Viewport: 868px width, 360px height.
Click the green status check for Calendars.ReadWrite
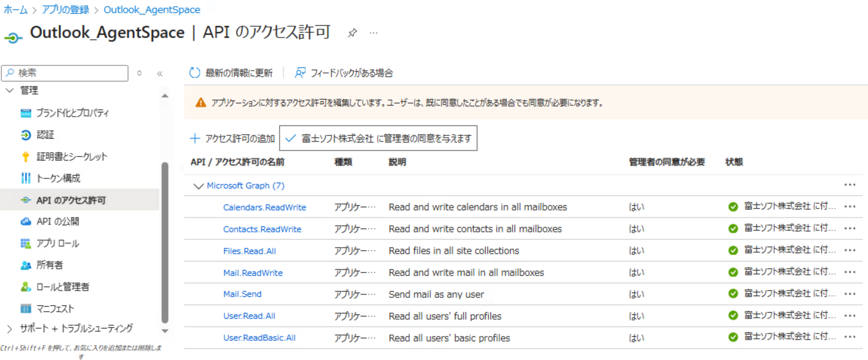733,207
